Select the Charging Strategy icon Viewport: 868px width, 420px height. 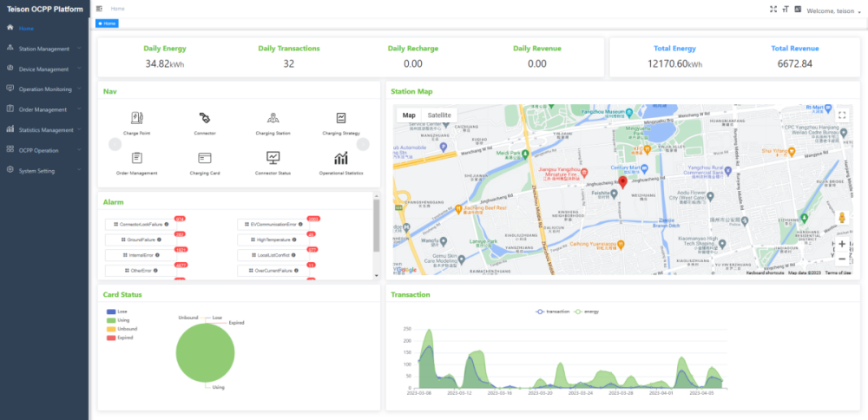(x=341, y=118)
